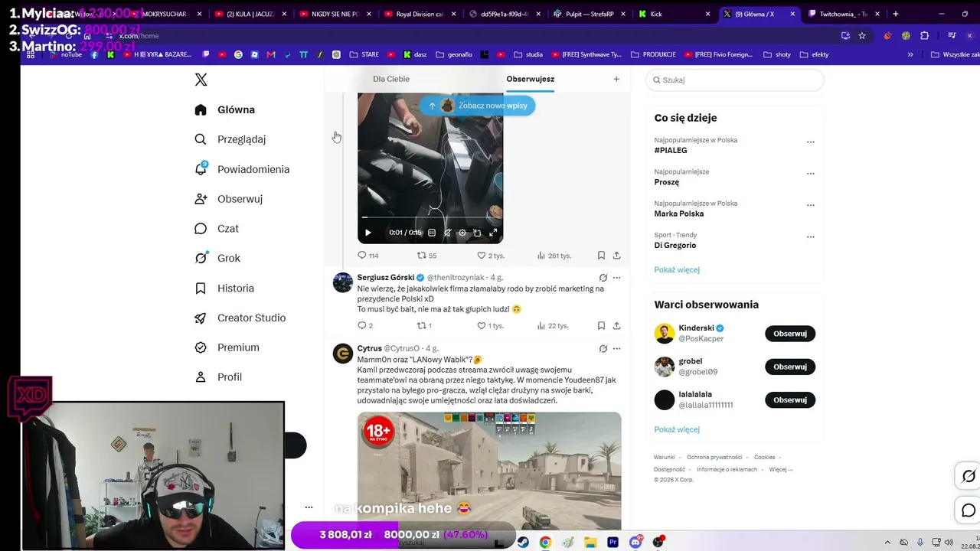View analytics on Sergiusz Górski's post
The image size is (980, 551).
[552, 326]
